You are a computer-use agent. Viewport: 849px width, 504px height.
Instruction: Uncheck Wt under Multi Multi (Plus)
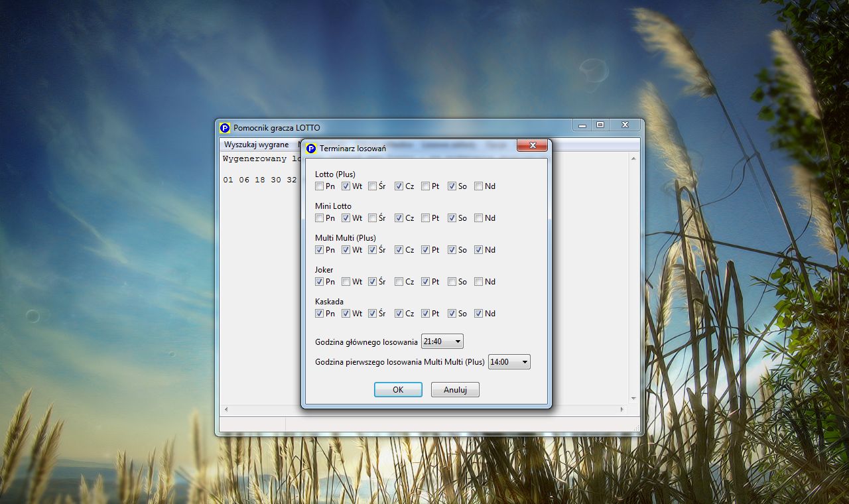346,250
